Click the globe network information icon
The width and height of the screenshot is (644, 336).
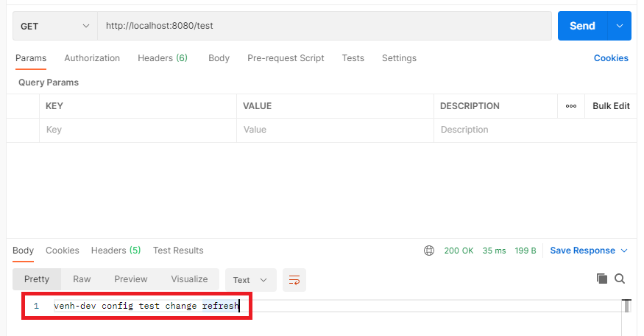(x=429, y=251)
